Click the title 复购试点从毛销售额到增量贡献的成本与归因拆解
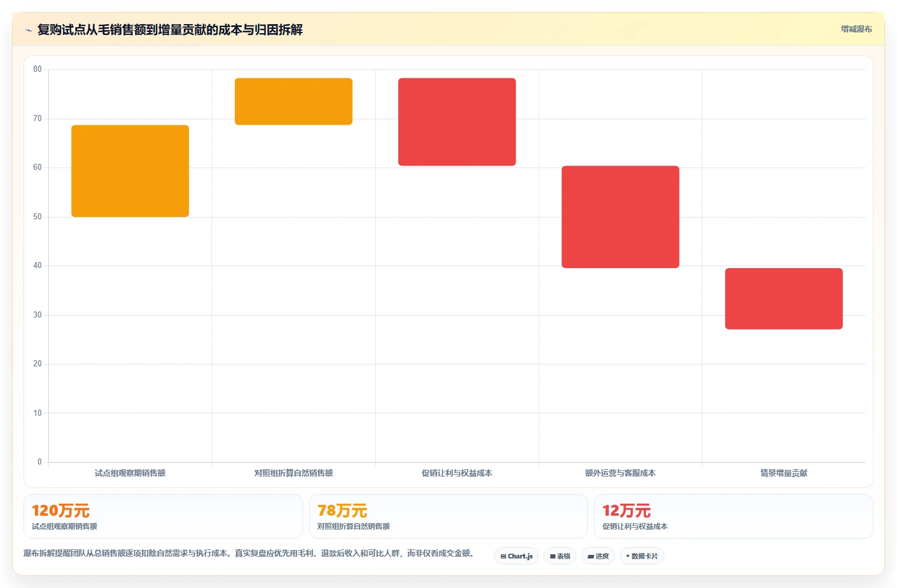The height and width of the screenshot is (588, 897). [x=170, y=30]
